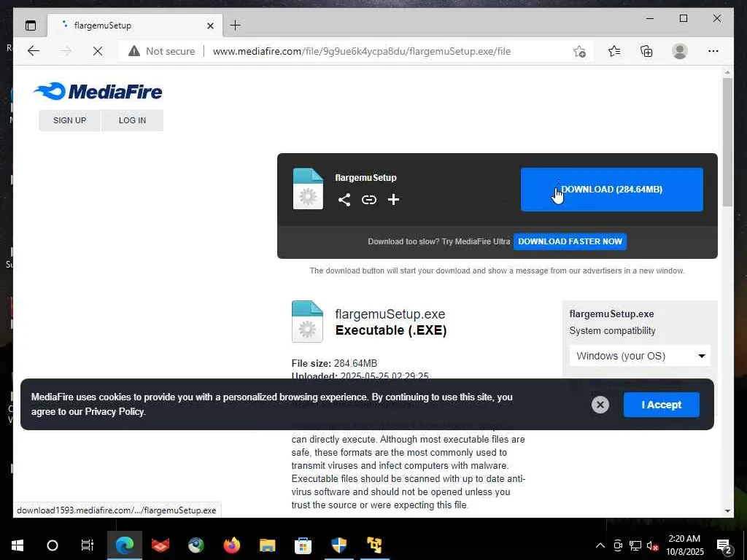Click the scrollbar down arrow

coord(727,511)
